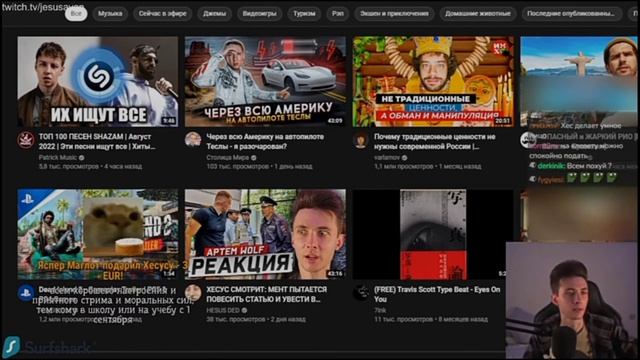
Task: Click the '1,1 млн просмотров • 1 месяц назад' text
Action: [x=427, y=166]
